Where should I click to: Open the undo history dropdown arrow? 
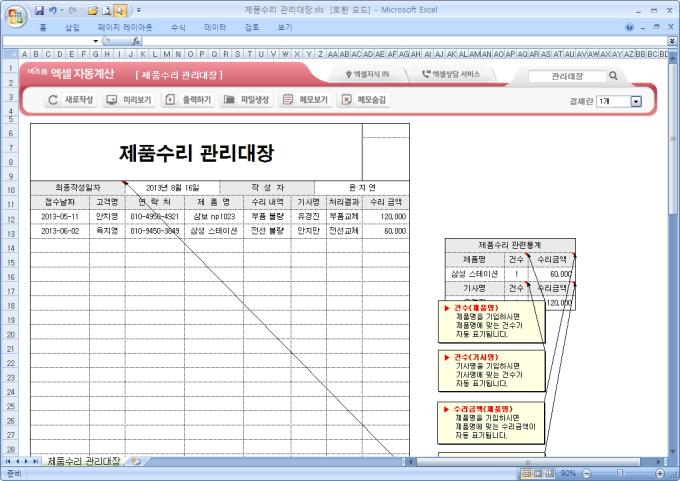(x=62, y=10)
